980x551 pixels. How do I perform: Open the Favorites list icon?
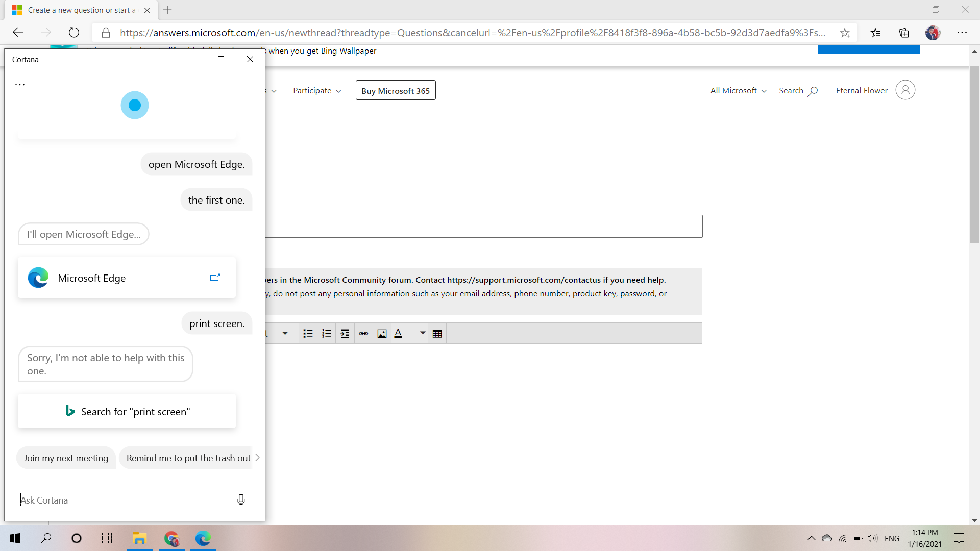coord(876,33)
